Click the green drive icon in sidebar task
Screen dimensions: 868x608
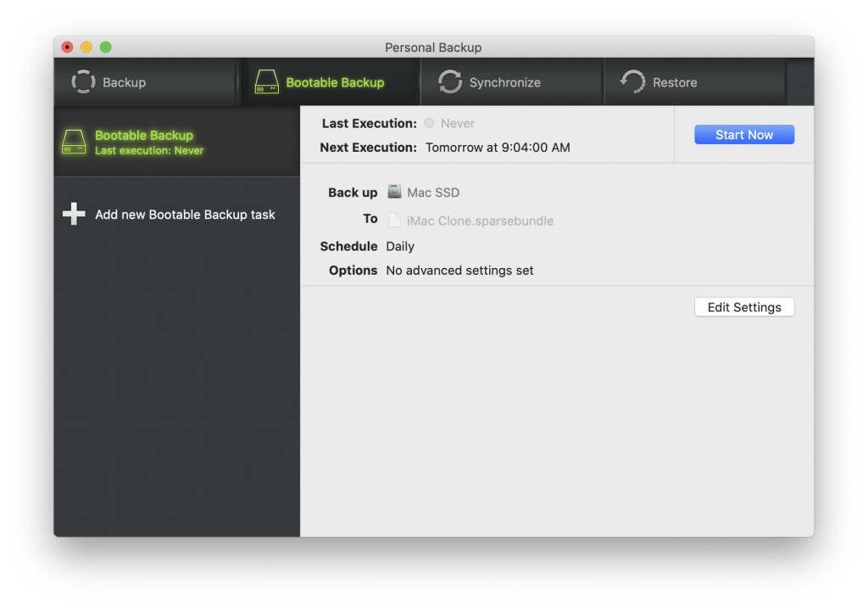[74, 142]
